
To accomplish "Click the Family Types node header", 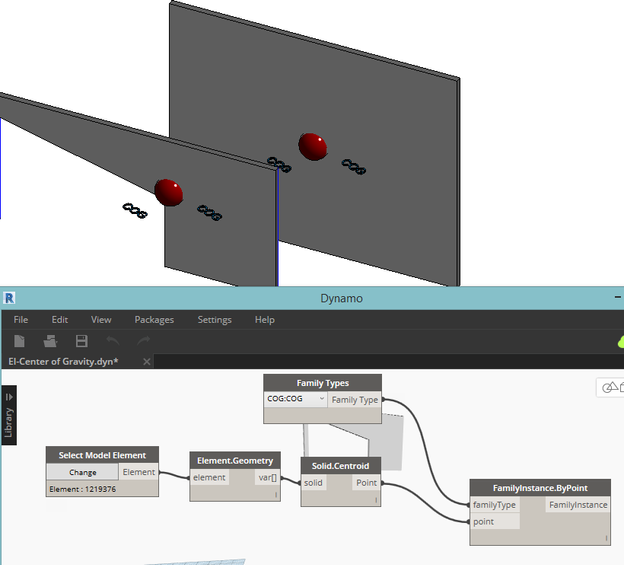I will click(x=322, y=383).
